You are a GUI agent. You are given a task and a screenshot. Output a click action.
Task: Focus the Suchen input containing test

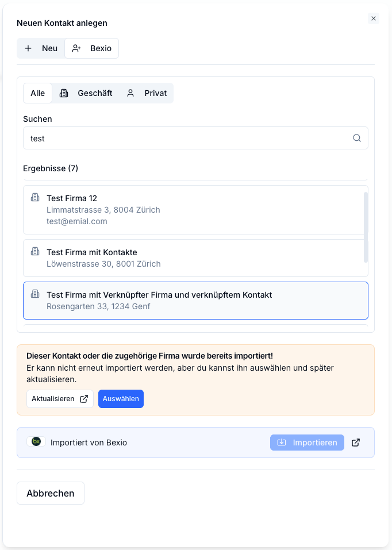pos(195,138)
